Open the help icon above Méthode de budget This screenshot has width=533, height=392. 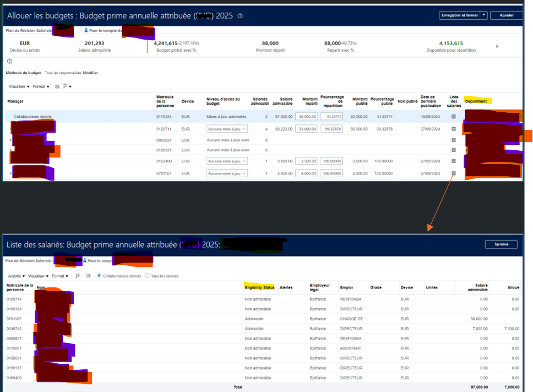coord(9,61)
